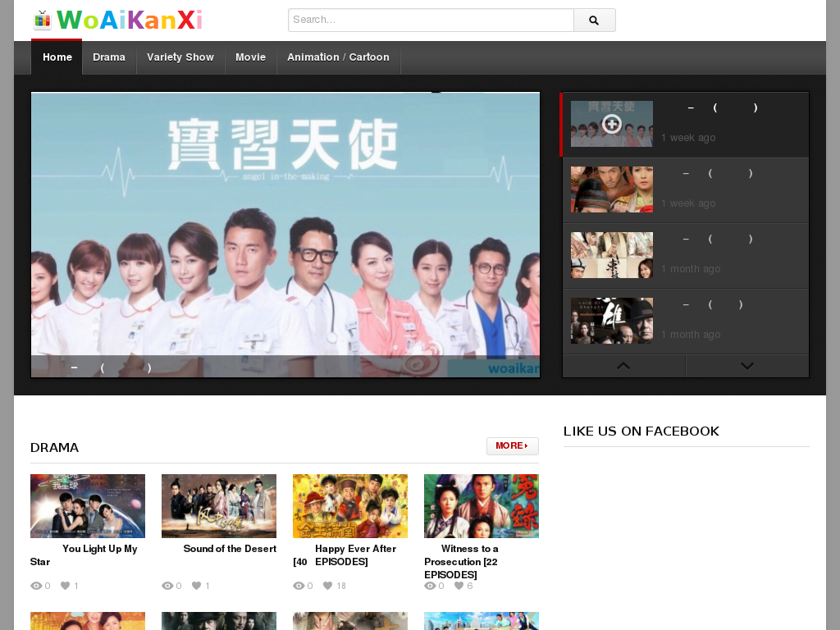Click the large Angel in-the-making banner image

point(285,235)
